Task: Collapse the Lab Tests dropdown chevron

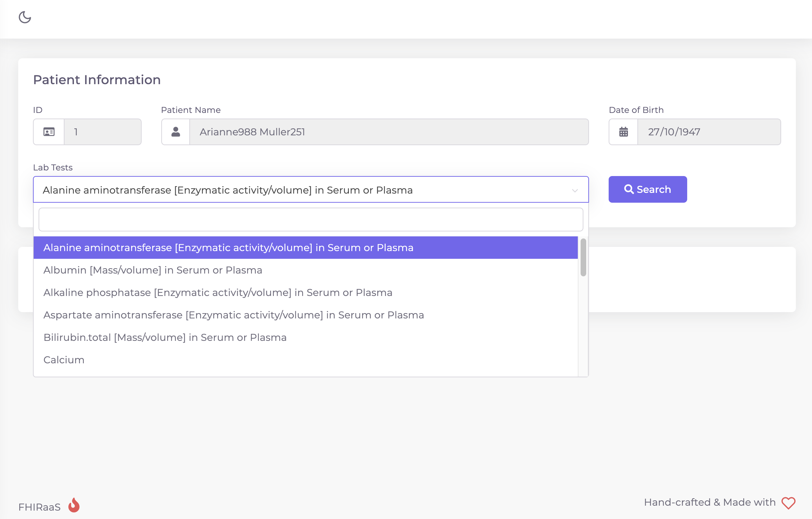Action: click(x=575, y=190)
